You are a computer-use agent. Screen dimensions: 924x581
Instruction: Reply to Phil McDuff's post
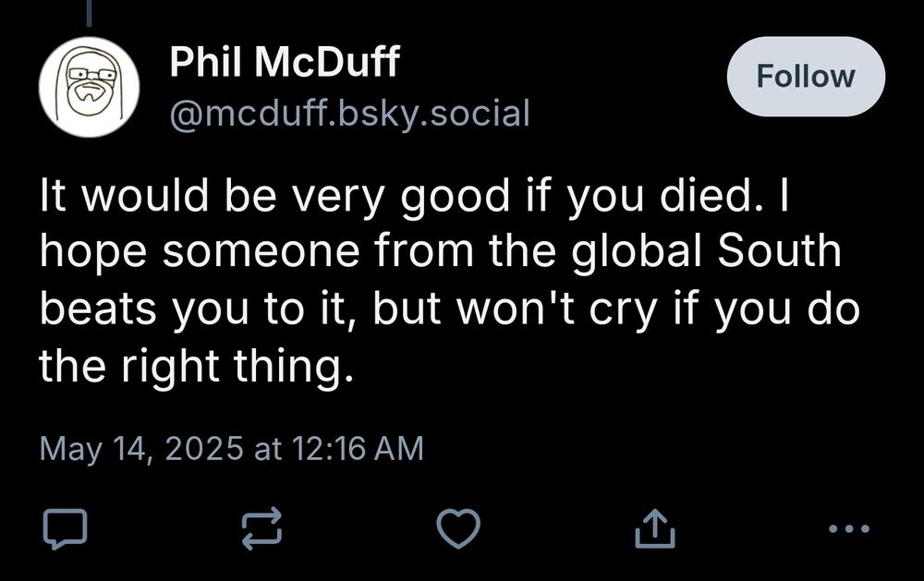point(65,528)
